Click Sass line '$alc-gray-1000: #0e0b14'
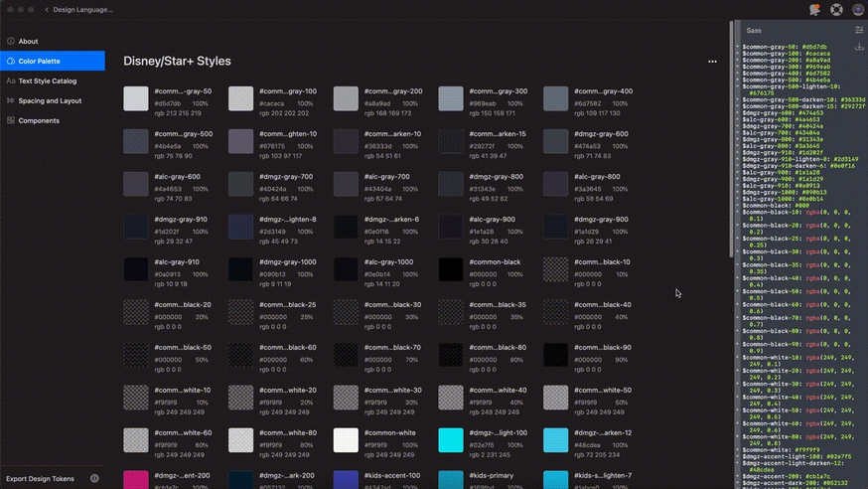The height and width of the screenshot is (489, 868). 783,199
